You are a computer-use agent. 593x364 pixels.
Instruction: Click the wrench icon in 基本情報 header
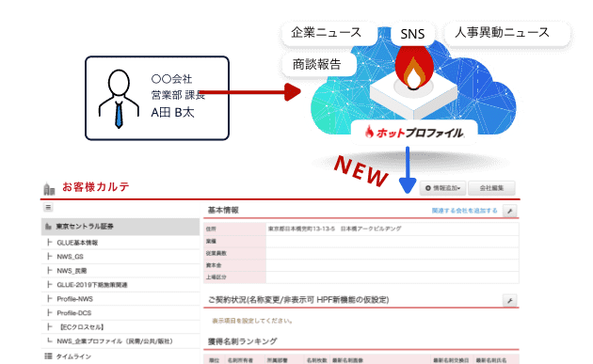tap(510, 211)
